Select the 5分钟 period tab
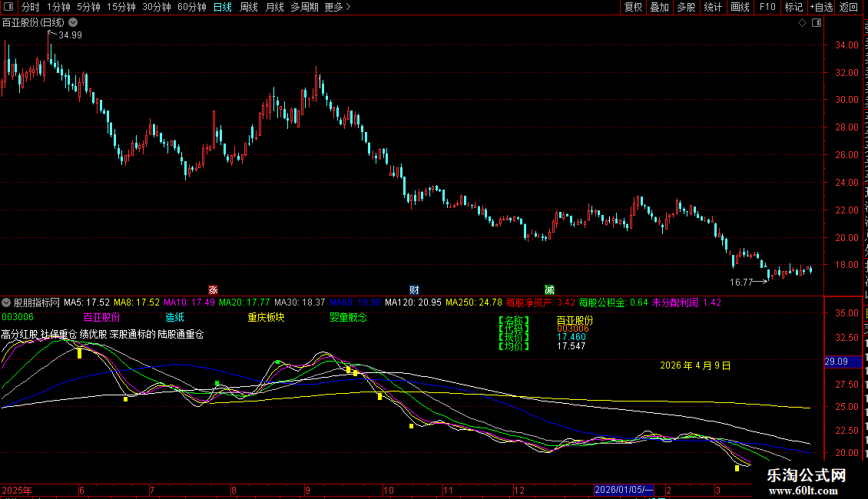Viewport: 868px width, 499px height. [x=88, y=7]
